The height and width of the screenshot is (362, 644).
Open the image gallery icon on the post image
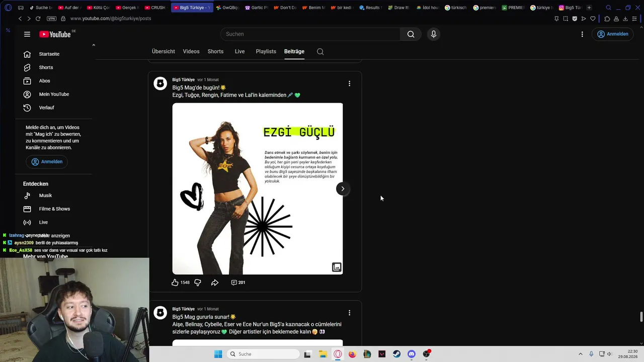tap(337, 267)
